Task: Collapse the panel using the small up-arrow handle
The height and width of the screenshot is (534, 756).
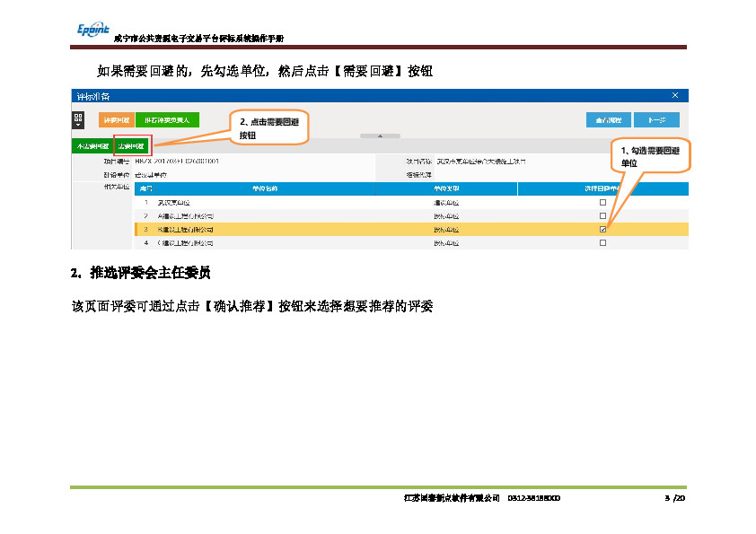Action: point(379,136)
